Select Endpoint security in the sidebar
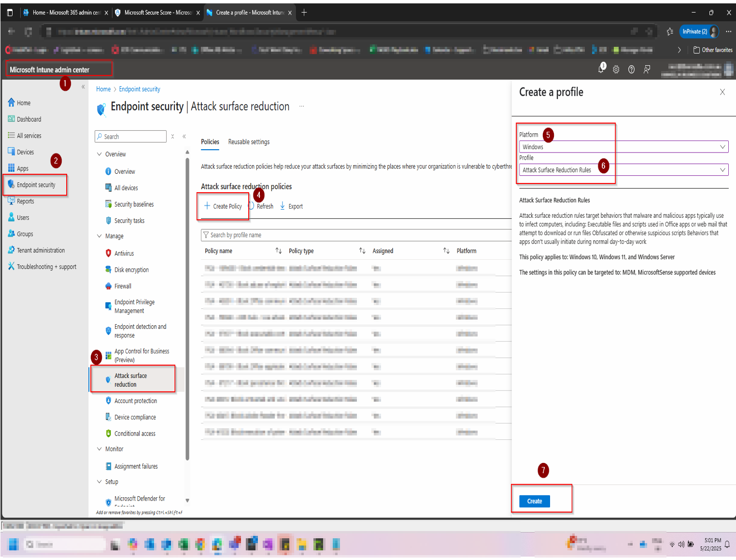 coord(32,185)
